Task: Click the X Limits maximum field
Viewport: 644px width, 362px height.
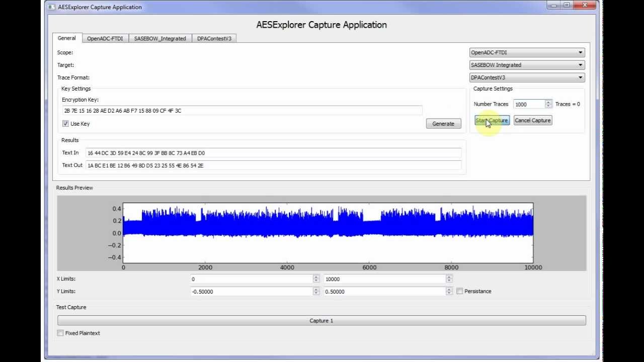Action: pyautogui.click(x=384, y=279)
